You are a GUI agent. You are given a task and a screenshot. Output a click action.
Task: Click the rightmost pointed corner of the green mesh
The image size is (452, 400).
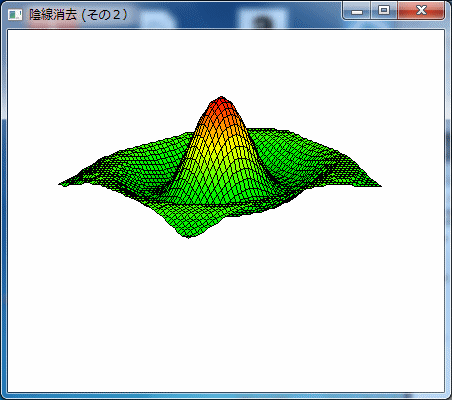click(x=379, y=185)
